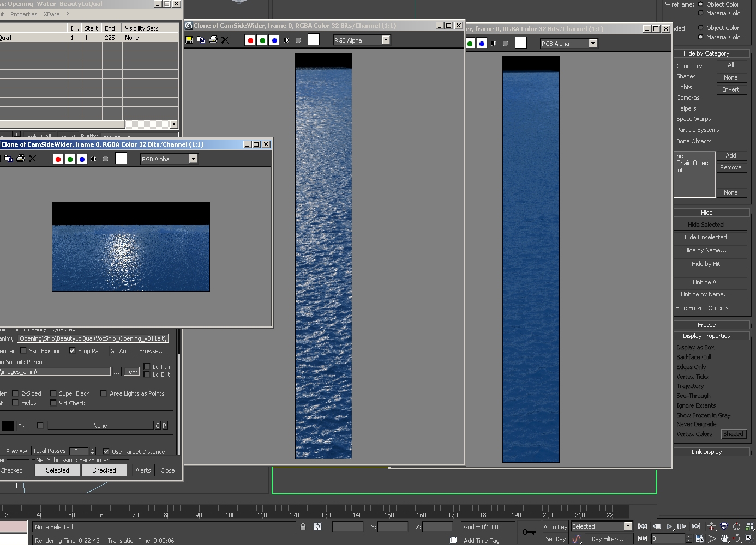Select the Pan View hand tool
The height and width of the screenshot is (545, 756).
(x=724, y=538)
